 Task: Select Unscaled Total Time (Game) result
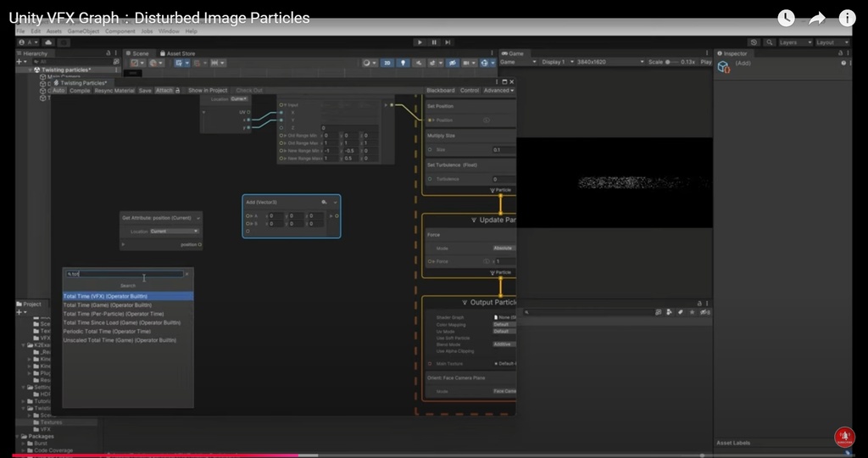coord(128,341)
